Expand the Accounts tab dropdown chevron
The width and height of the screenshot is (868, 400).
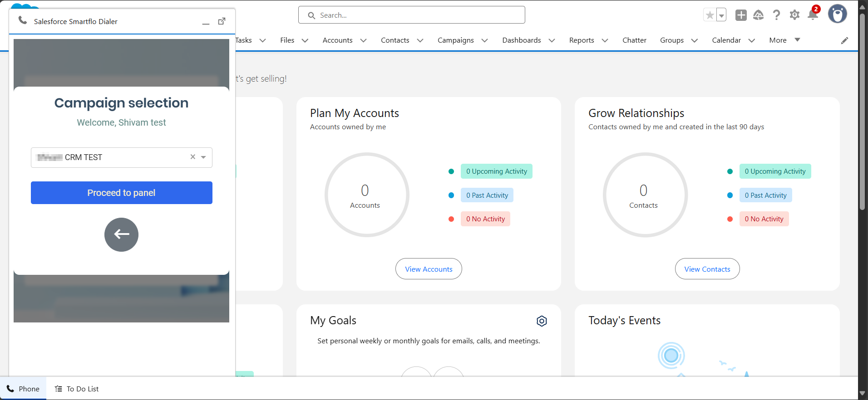pyautogui.click(x=363, y=40)
